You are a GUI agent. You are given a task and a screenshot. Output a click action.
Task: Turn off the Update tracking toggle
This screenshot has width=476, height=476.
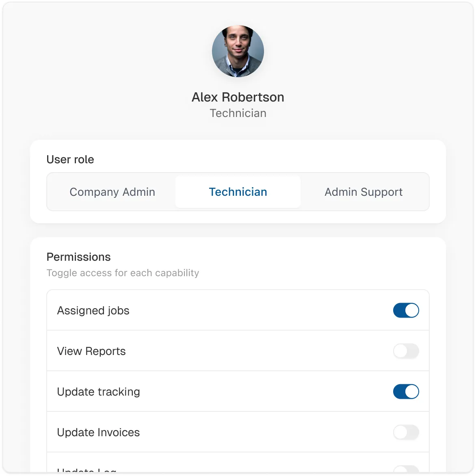coord(406,392)
